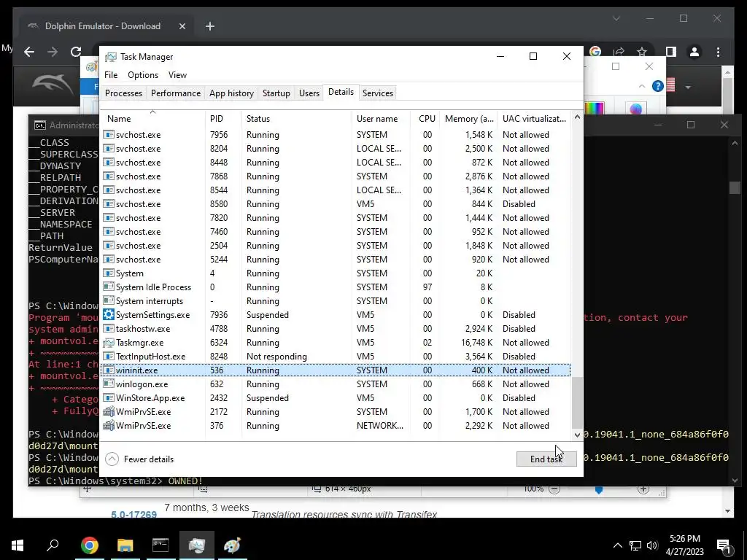This screenshot has height=560, width=747.
Task: Click the Paint help question mark icon
Action: [658, 86]
